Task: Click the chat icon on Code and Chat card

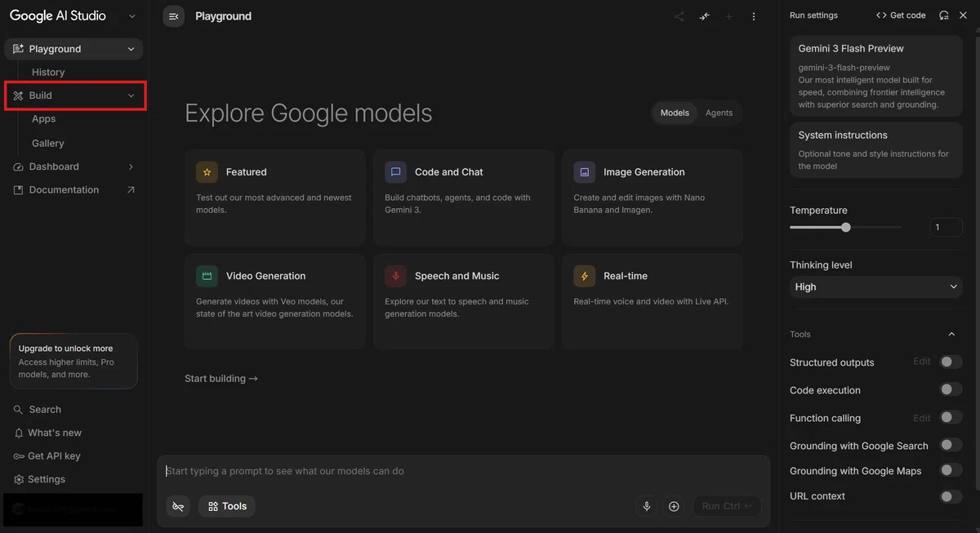Action: point(395,172)
